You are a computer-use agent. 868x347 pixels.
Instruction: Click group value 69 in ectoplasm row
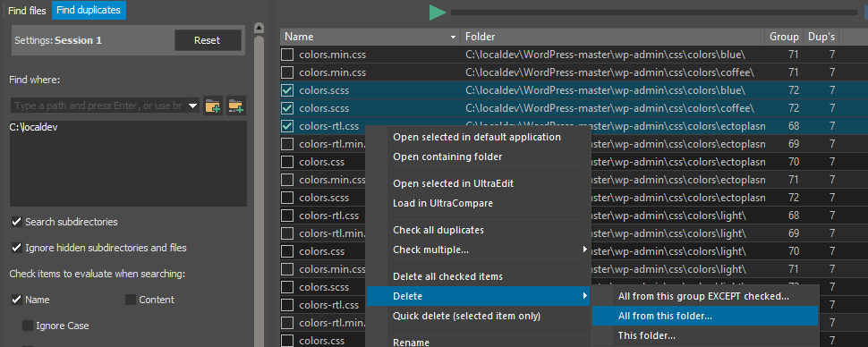point(793,144)
